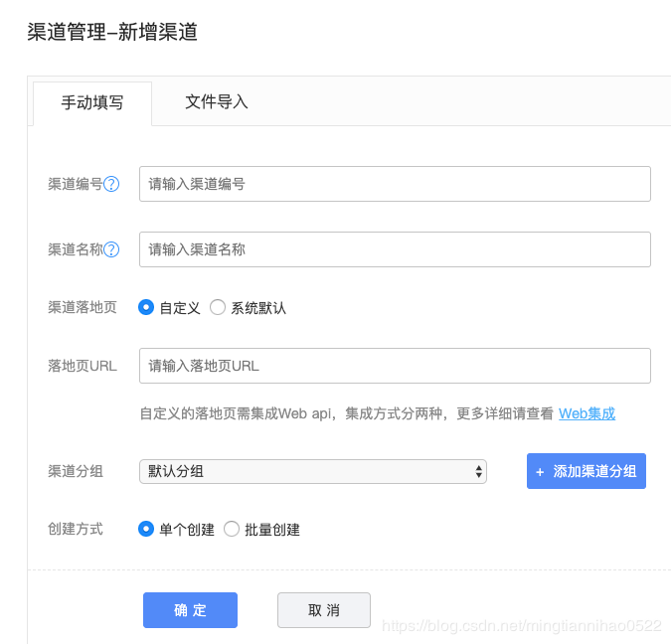Click the plus icon on 添加渠道分组 button
This screenshot has width=671, height=644.
[x=540, y=472]
